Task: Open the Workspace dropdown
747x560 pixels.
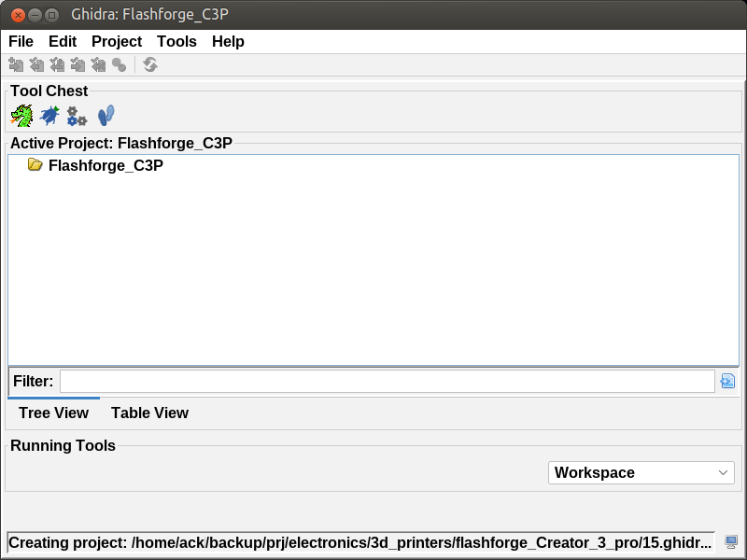Action: point(641,472)
